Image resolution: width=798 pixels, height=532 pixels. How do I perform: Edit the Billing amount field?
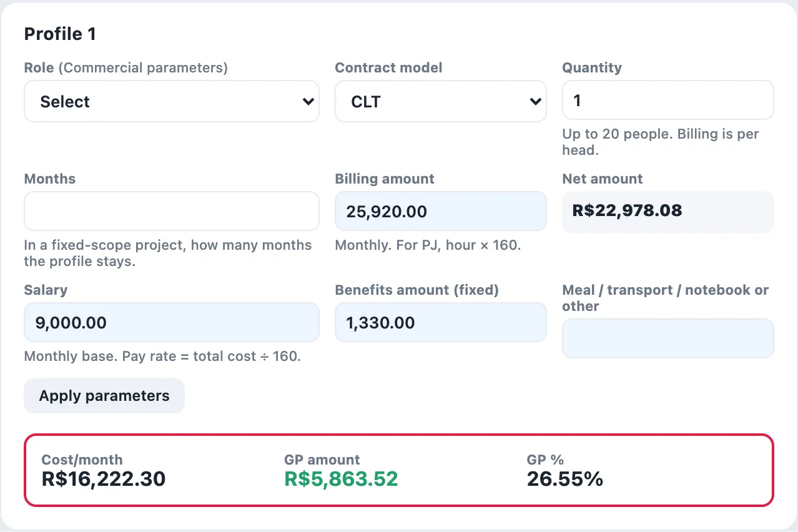(x=441, y=211)
